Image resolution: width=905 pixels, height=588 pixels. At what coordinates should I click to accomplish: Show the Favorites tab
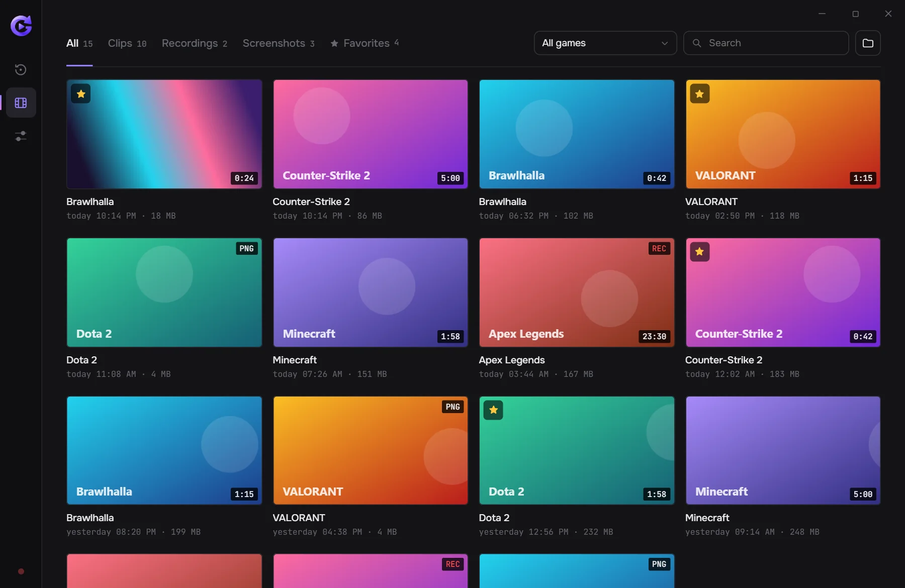[x=365, y=43]
